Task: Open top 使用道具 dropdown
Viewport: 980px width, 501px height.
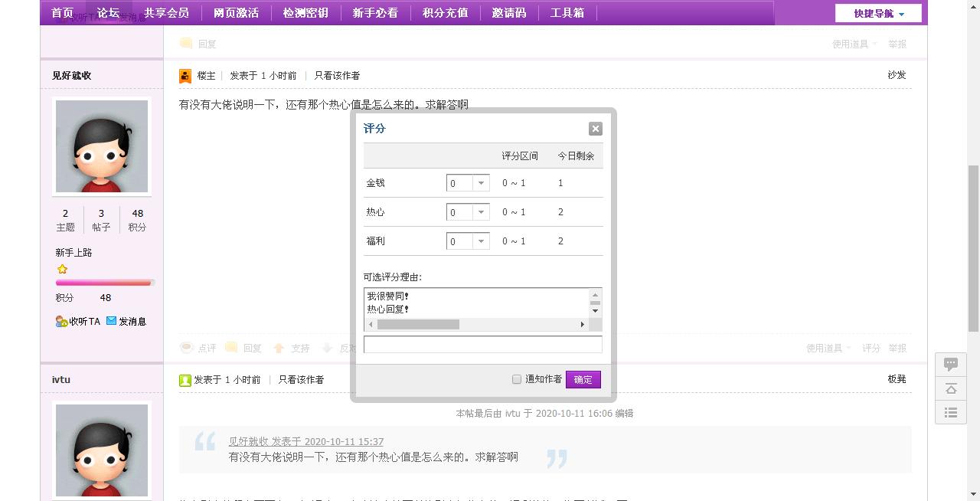Action: [854, 44]
